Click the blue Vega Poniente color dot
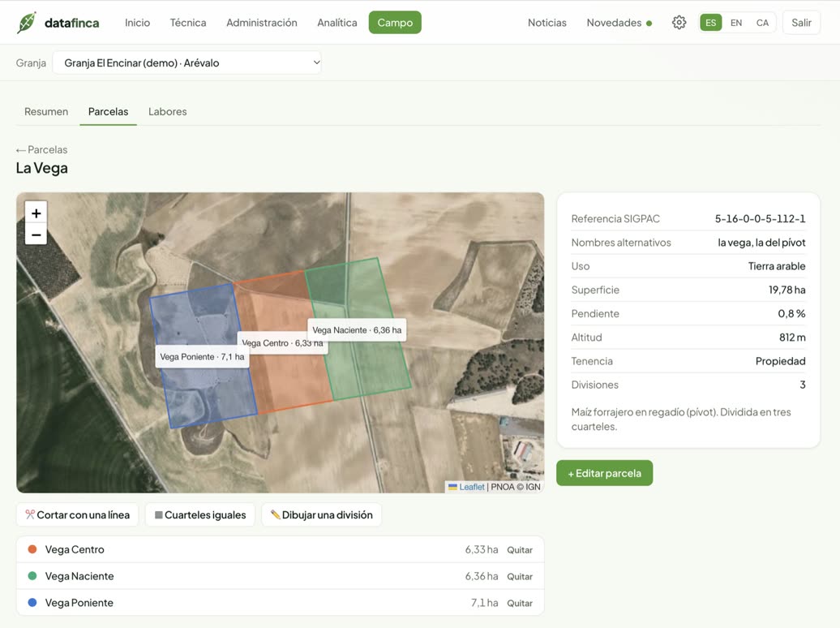Image resolution: width=840 pixels, height=628 pixels. 32,603
